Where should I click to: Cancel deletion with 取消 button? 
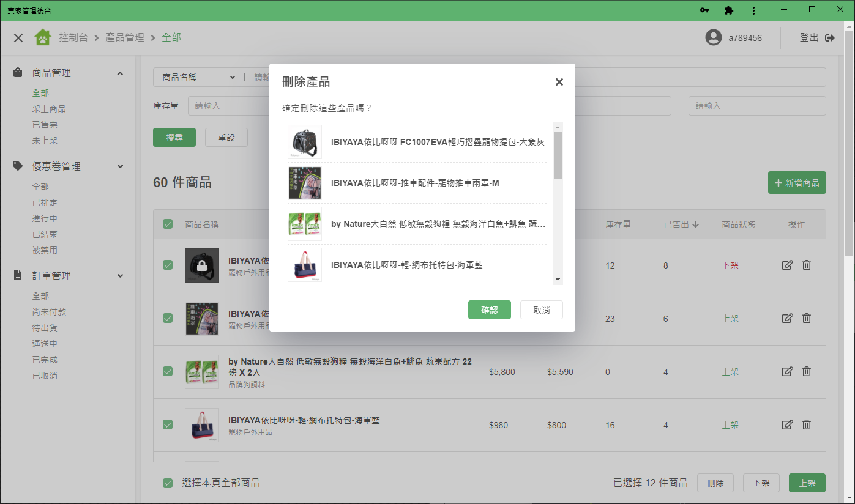[x=542, y=310]
